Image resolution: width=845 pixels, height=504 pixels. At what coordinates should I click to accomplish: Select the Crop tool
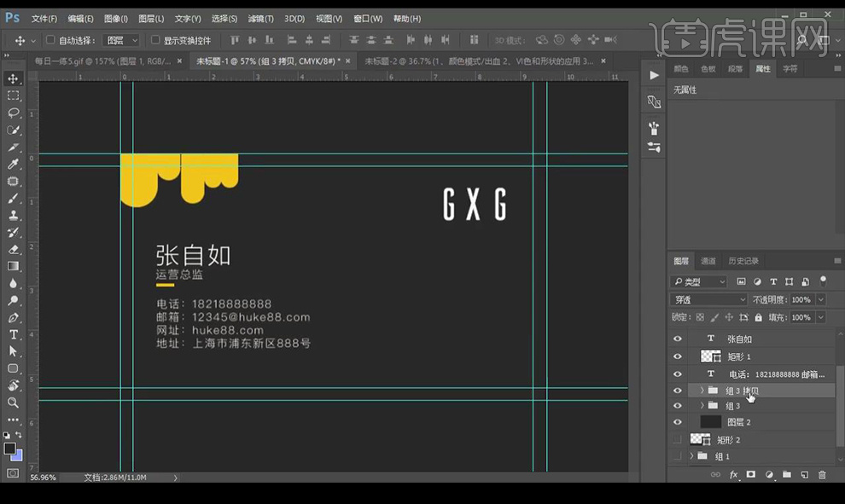pyautogui.click(x=13, y=147)
